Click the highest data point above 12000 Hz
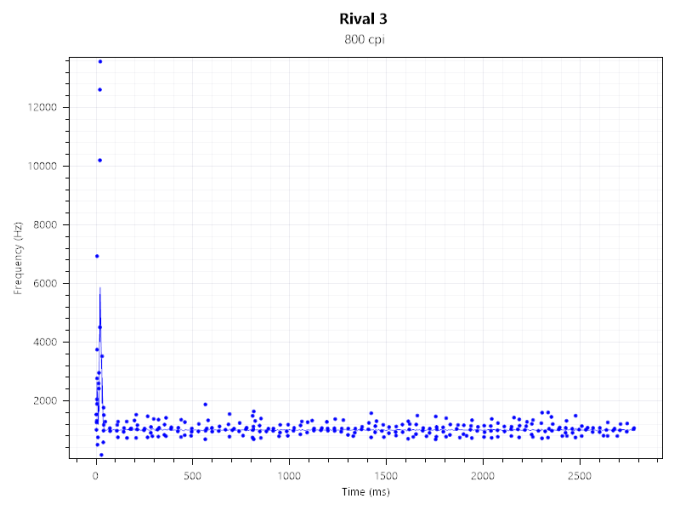This screenshot has width=680, height=510. click(x=100, y=62)
